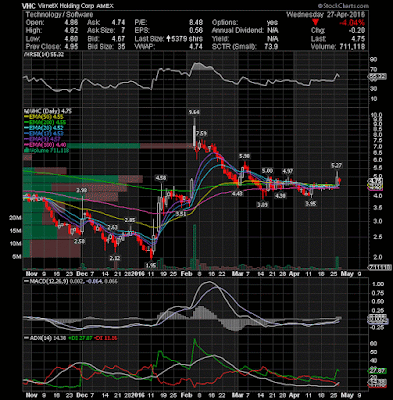Click the Wednesday 27-Apr-2016 date
Screen dimensions: 393x400
(x=326, y=15)
